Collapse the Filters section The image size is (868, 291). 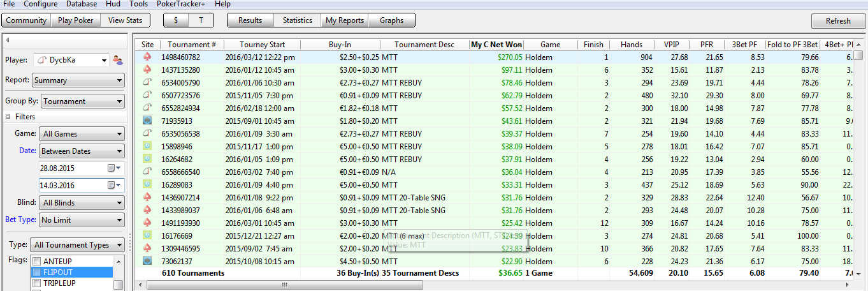pos(9,117)
